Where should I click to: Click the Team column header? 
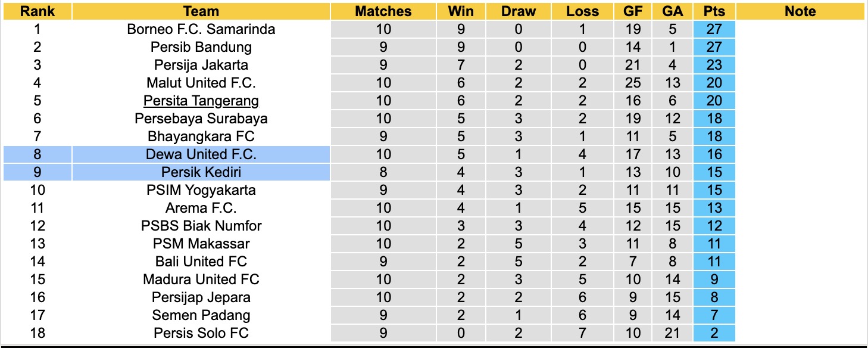pos(201,11)
